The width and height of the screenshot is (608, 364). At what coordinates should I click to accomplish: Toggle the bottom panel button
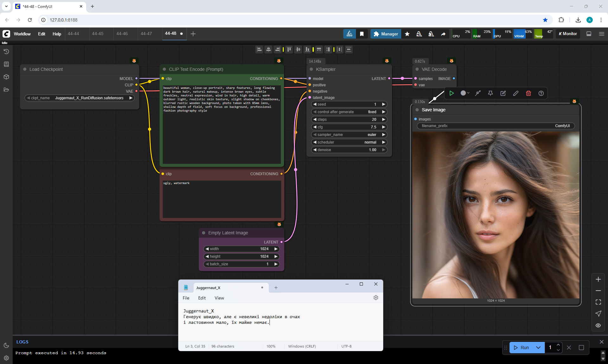589,34
